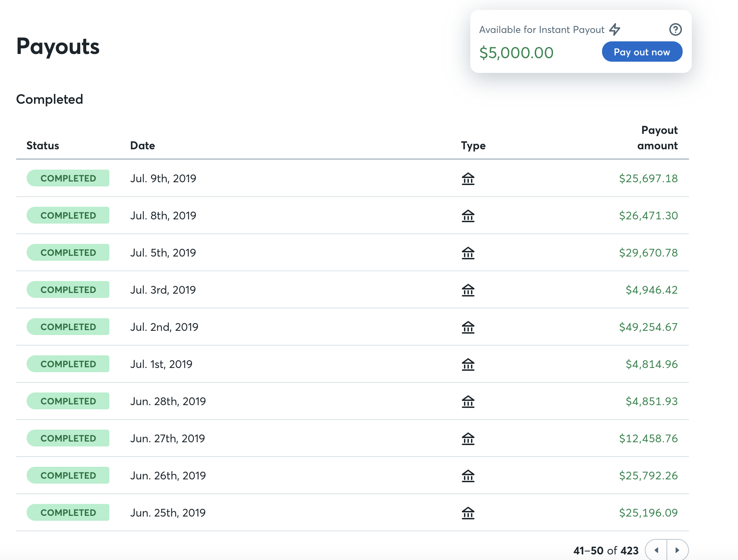Go to previous page of payouts

tap(656, 550)
